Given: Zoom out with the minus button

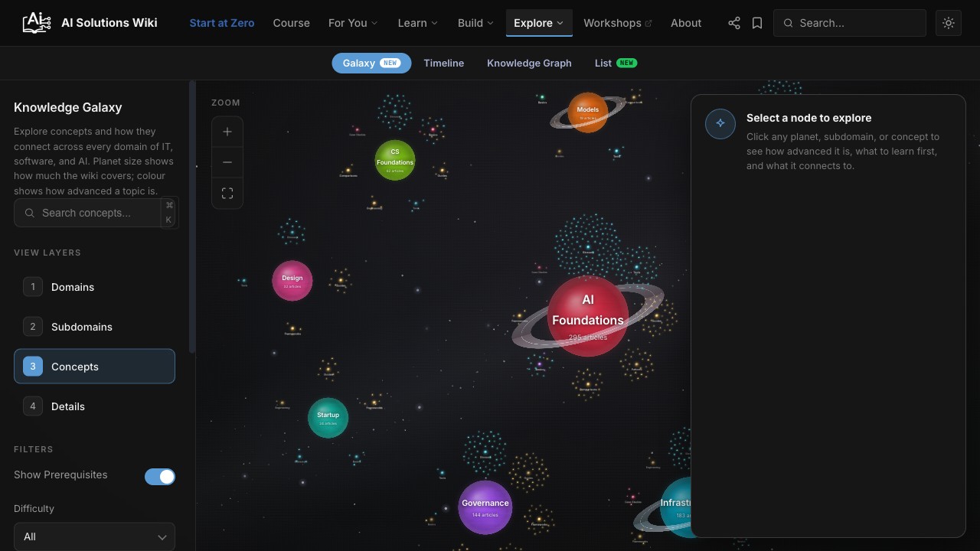Looking at the screenshot, I should click(x=227, y=162).
